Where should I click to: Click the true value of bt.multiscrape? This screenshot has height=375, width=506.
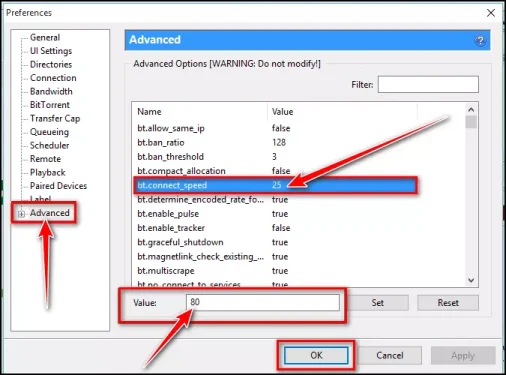click(x=280, y=271)
